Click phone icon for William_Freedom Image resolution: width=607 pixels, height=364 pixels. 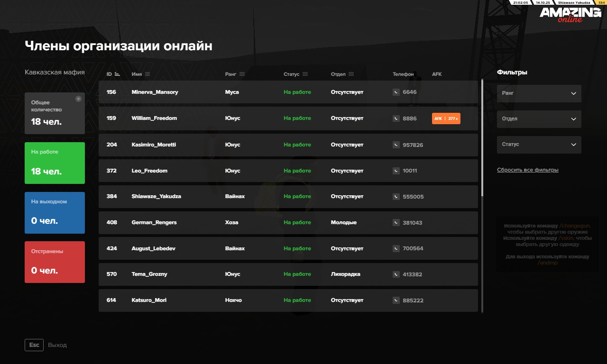click(396, 118)
